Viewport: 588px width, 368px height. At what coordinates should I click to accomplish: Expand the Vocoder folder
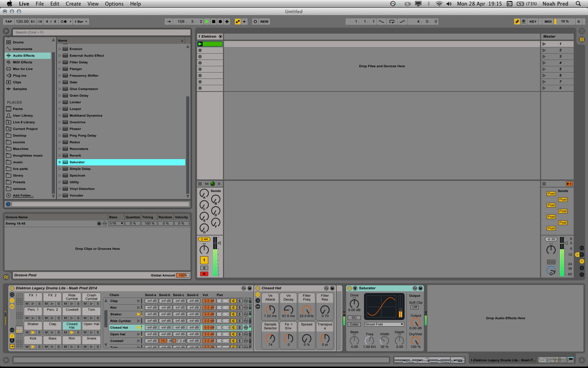[60, 196]
